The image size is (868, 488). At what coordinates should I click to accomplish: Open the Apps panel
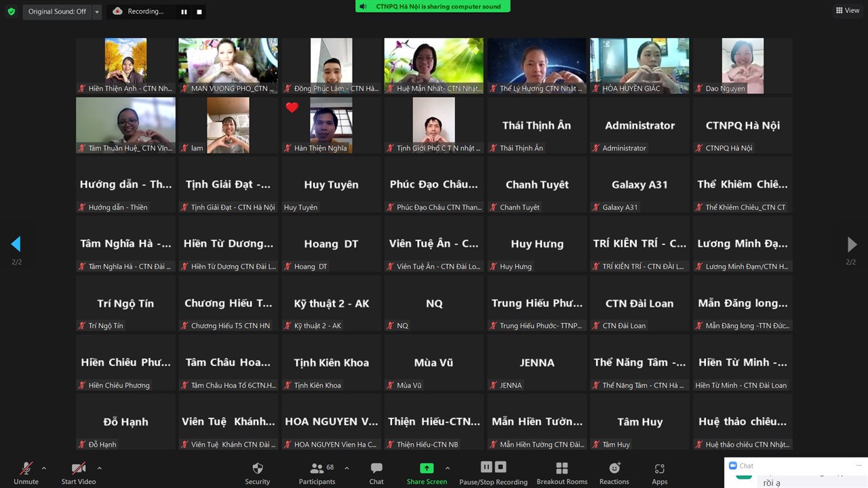tap(660, 472)
